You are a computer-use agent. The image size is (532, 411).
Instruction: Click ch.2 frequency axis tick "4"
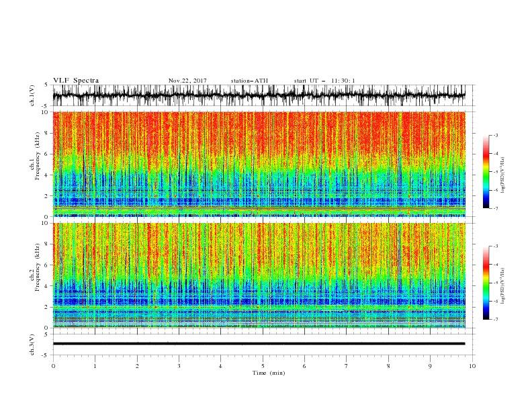[x=47, y=286]
